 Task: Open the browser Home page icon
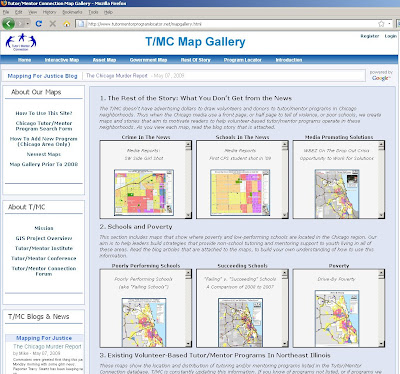tap(67, 24)
